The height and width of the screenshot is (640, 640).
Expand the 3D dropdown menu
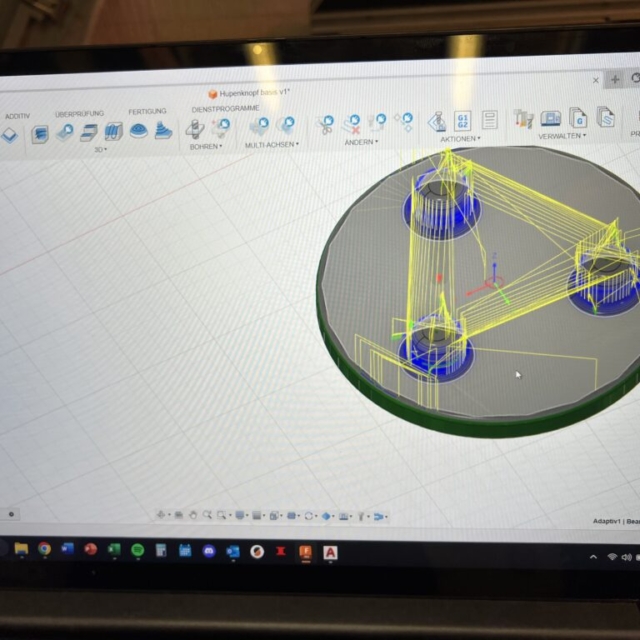(100, 149)
